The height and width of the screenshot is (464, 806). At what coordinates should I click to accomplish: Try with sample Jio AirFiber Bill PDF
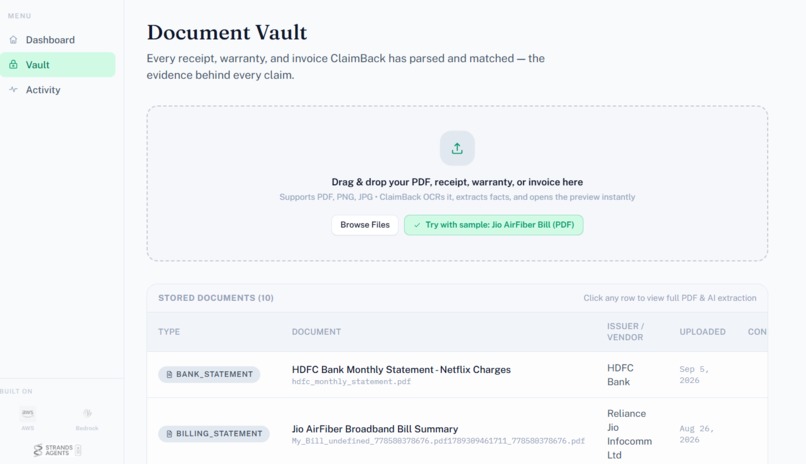click(493, 225)
